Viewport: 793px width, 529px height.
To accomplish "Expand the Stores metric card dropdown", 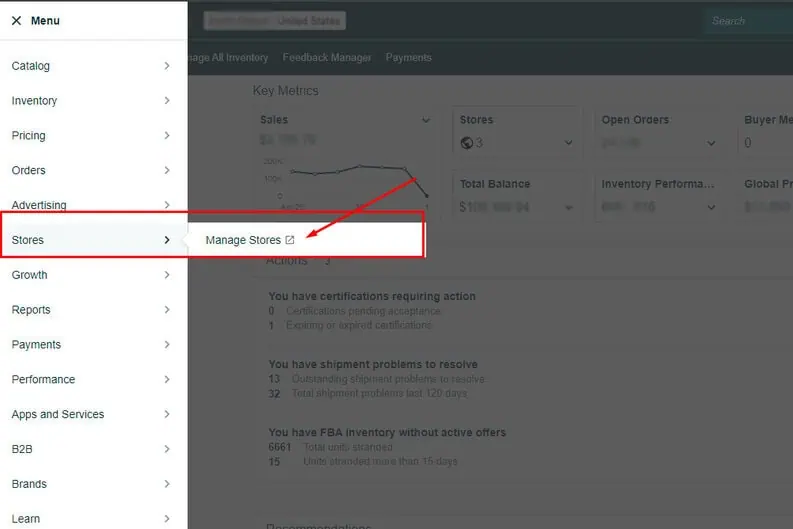I will point(568,143).
